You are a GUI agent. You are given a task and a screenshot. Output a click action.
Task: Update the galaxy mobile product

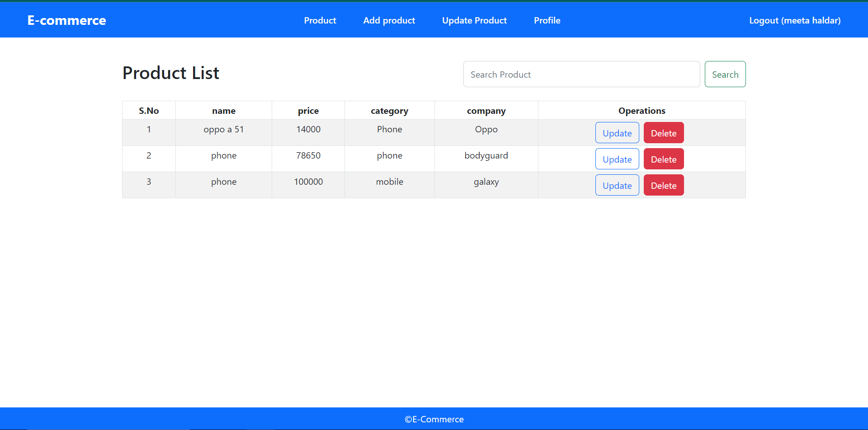click(x=617, y=185)
